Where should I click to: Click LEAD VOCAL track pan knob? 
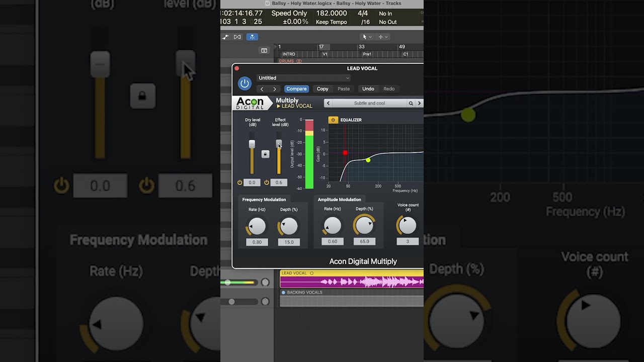point(265,283)
